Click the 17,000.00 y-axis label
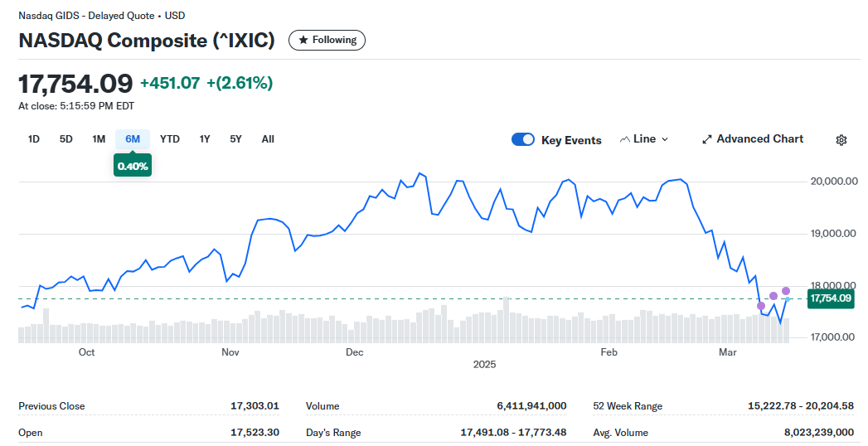Viewport: 868px width, 446px height. pos(834,337)
